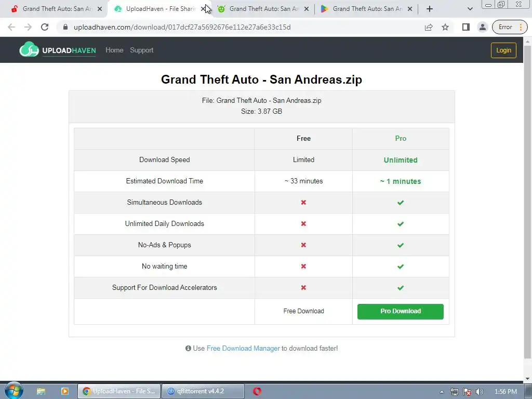Viewport: 532px width, 399px height.
Task: Click the Pro column header
Action: (x=401, y=138)
